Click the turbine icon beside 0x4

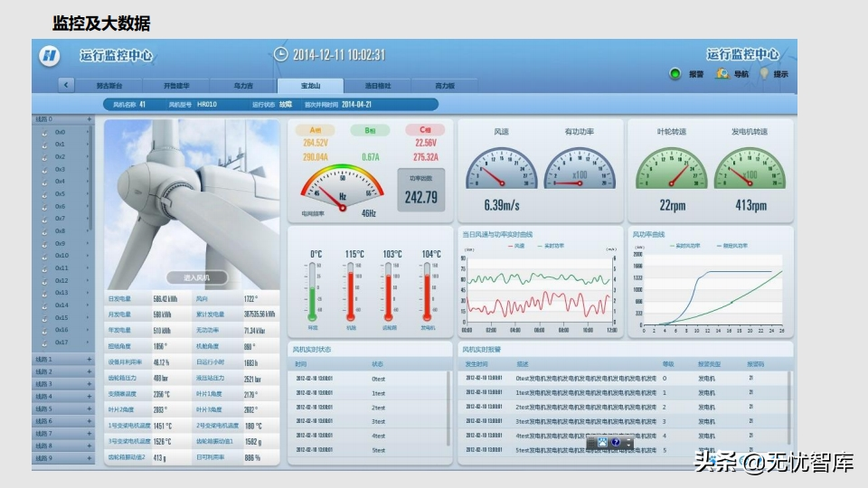coord(44,182)
